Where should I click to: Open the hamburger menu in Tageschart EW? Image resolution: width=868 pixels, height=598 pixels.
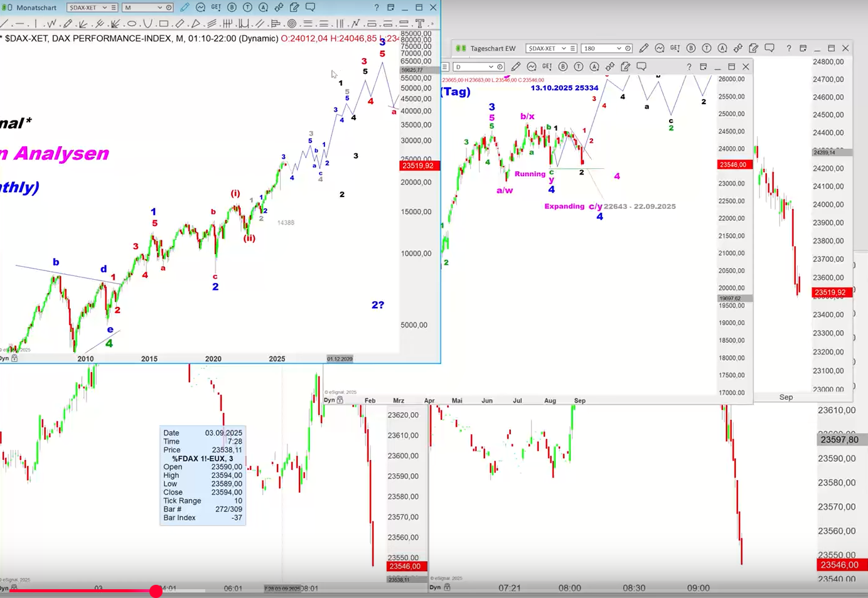click(x=572, y=48)
